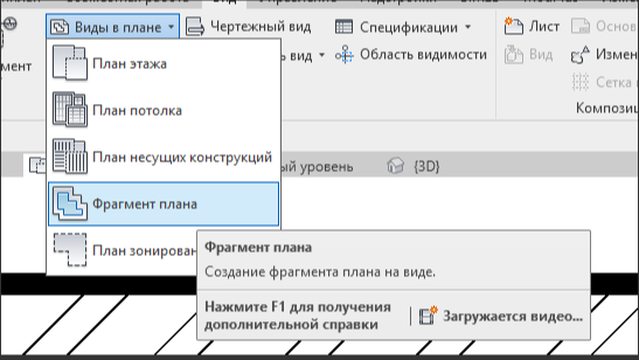This screenshot has width=639, height=360.
Task: Choose План несущих конструкций
Action: point(163,157)
